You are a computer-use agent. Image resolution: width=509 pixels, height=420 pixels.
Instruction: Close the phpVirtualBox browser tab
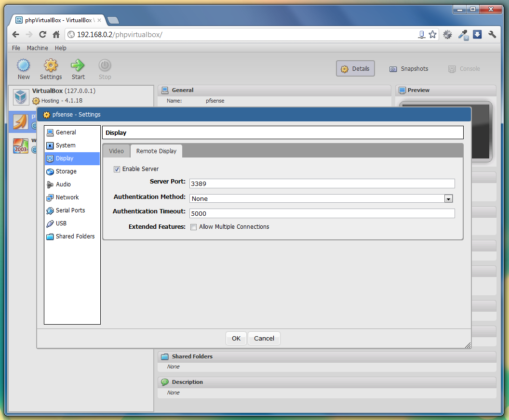click(x=99, y=20)
